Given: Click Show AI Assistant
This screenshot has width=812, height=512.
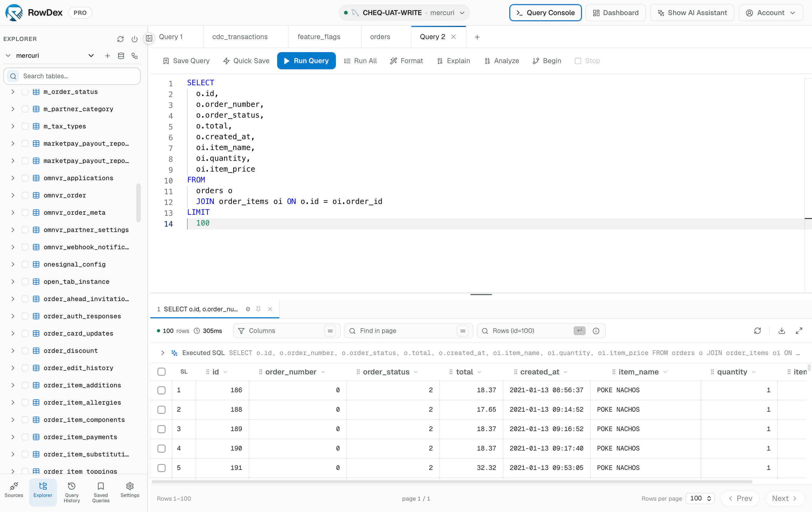Looking at the screenshot, I should (692, 13).
